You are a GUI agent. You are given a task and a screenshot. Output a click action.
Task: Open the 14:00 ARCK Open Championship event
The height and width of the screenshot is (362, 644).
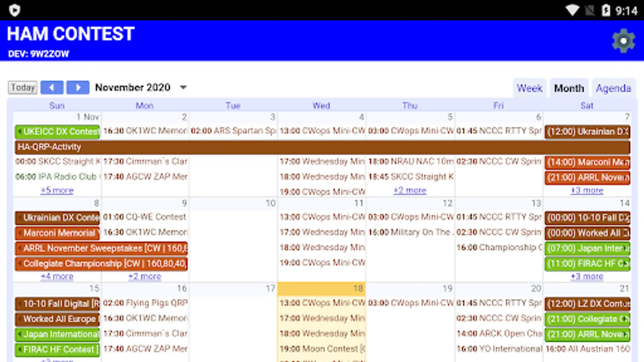click(x=499, y=333)
